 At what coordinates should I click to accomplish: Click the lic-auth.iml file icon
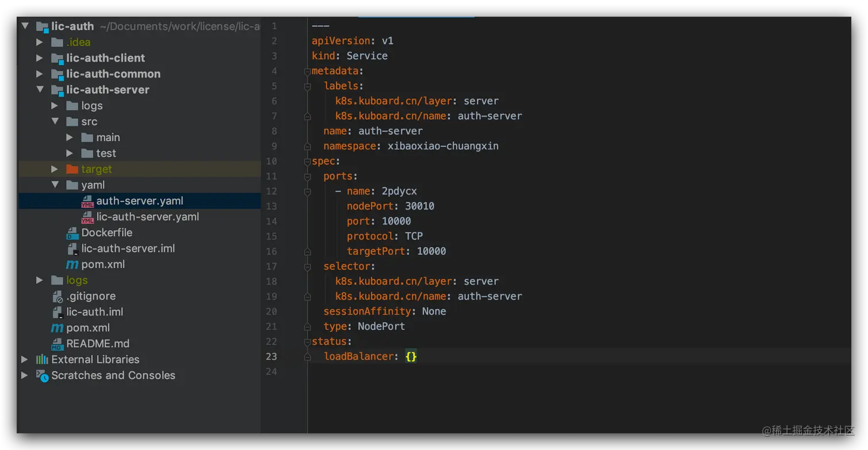pyautogui.click(x=57, y=312)
